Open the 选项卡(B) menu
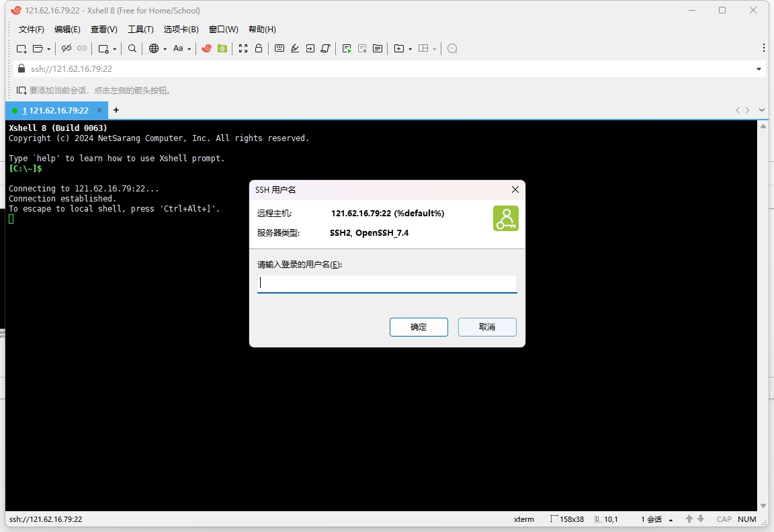 point(181,29)
